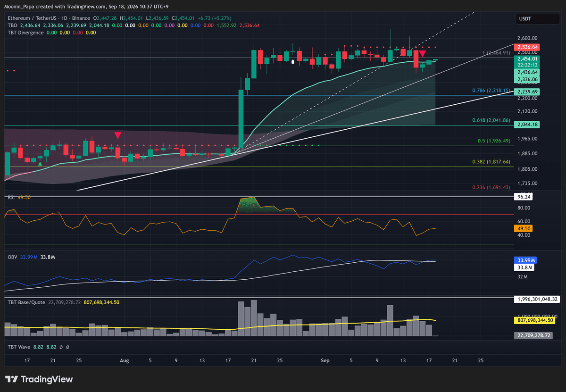Click the red sell triangle near early August
The image size is (566, 392).
pos(117,135)
